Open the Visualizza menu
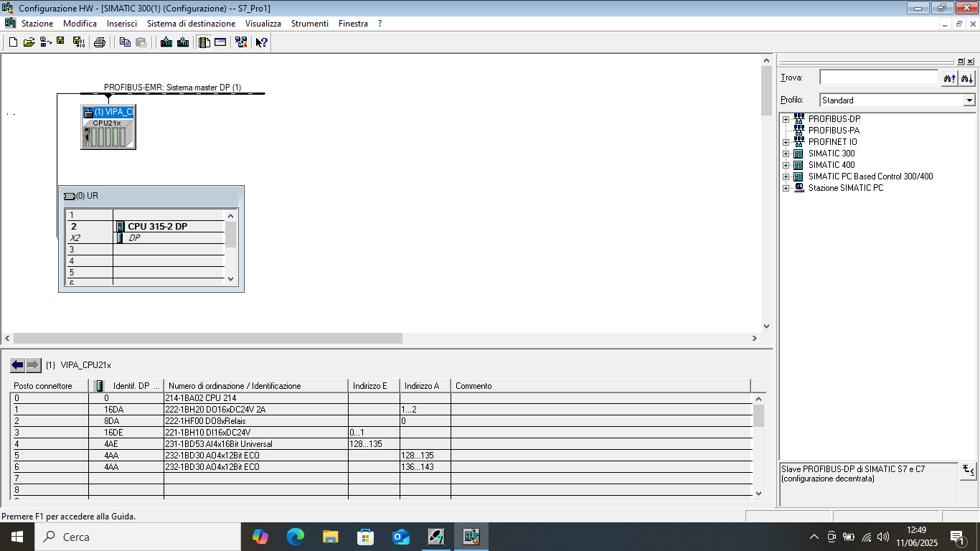Screen dimensions: 980x551 coord(263,24)
